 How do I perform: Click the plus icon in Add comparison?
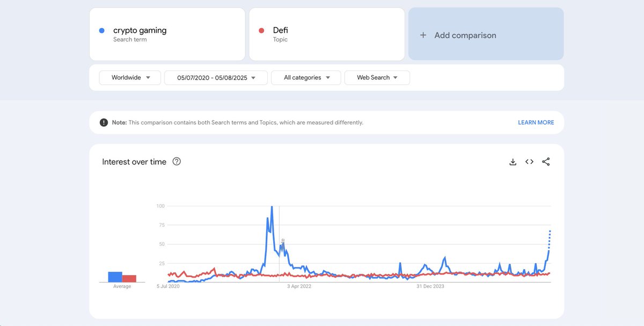click(423, 35)
